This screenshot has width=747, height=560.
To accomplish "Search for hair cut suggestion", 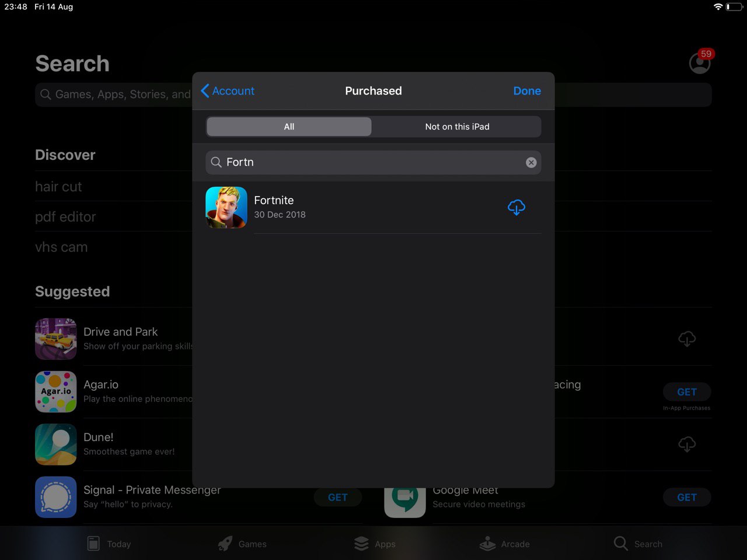I will tap(58, 187).
